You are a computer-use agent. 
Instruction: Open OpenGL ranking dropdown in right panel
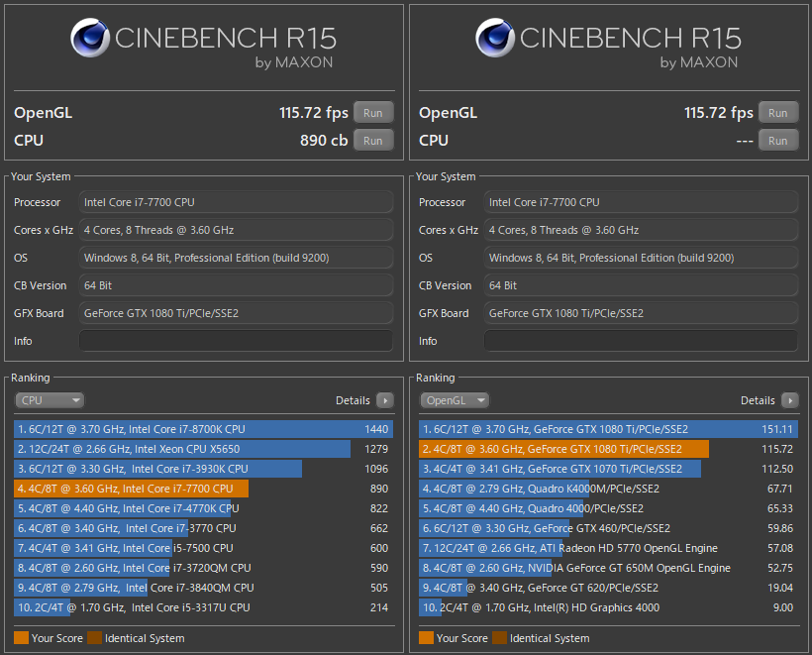[x=455, y=400]
